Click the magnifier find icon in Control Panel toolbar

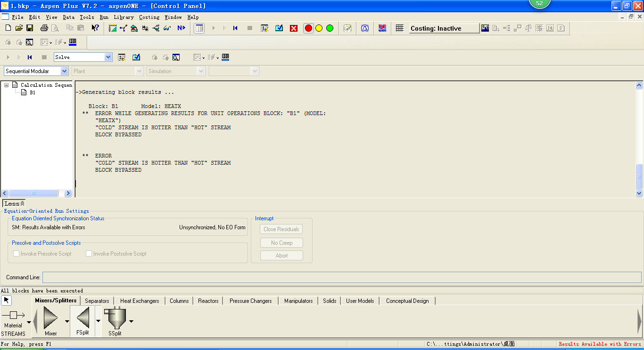(x=176, y=57)
